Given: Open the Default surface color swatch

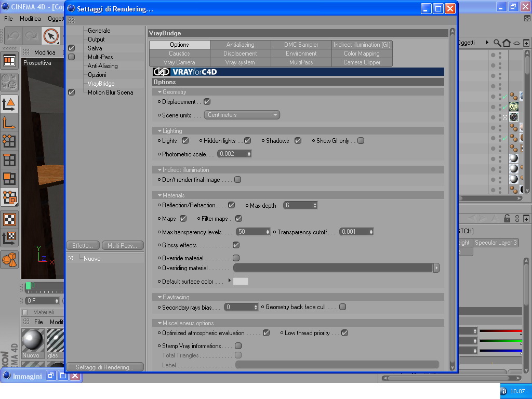Looking at the screenshot, I should pyautogui.click(x=241, y=281).
